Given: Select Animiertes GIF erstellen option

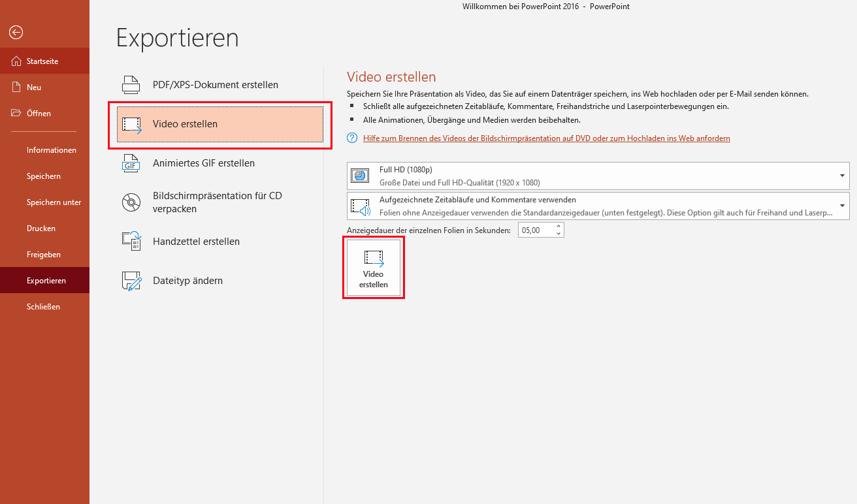Looking at the screenshot, I should [219, 163].
